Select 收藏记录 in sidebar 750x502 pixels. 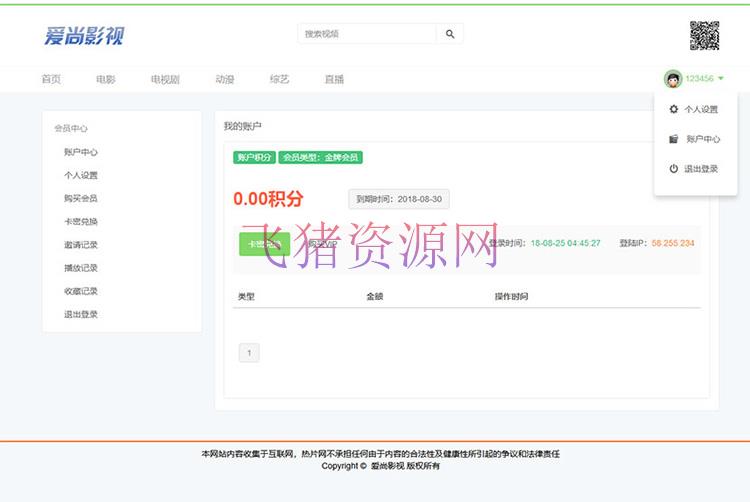click(x=81, y=291)
